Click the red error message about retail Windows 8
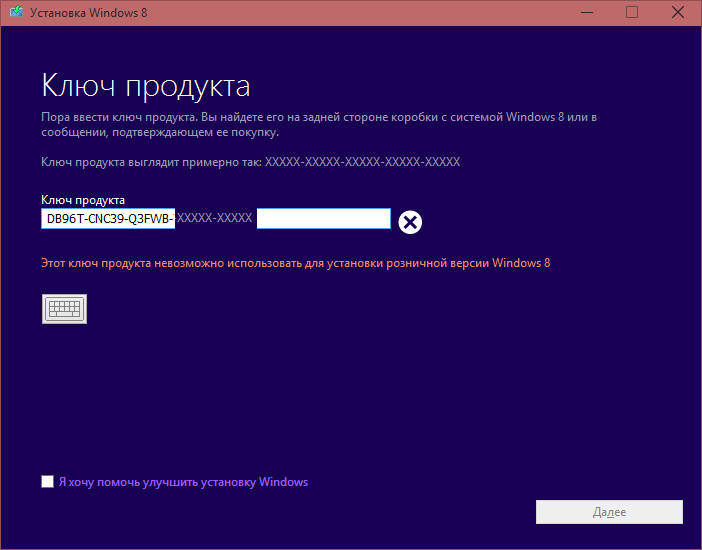The height and width of the screenshot is (550, 702). coord(295,263)
